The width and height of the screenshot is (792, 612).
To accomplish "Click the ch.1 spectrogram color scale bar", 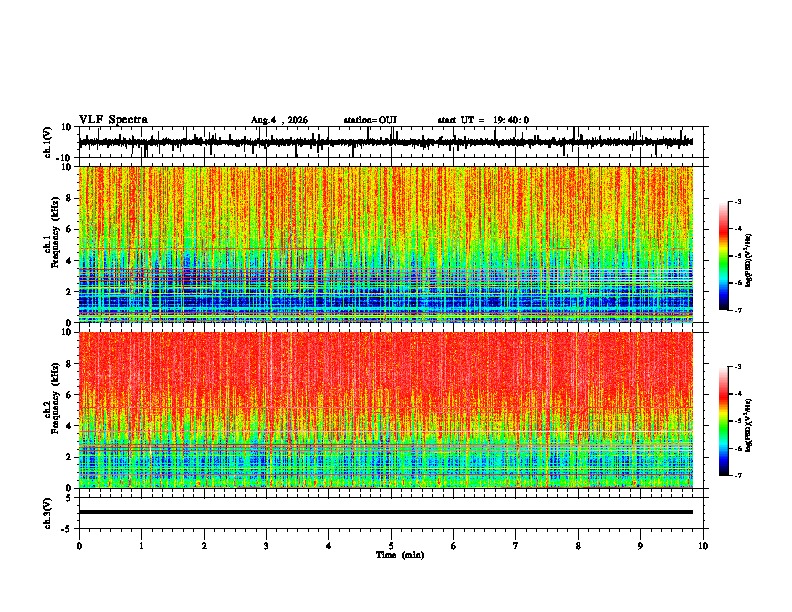I will tap(723, 256).
